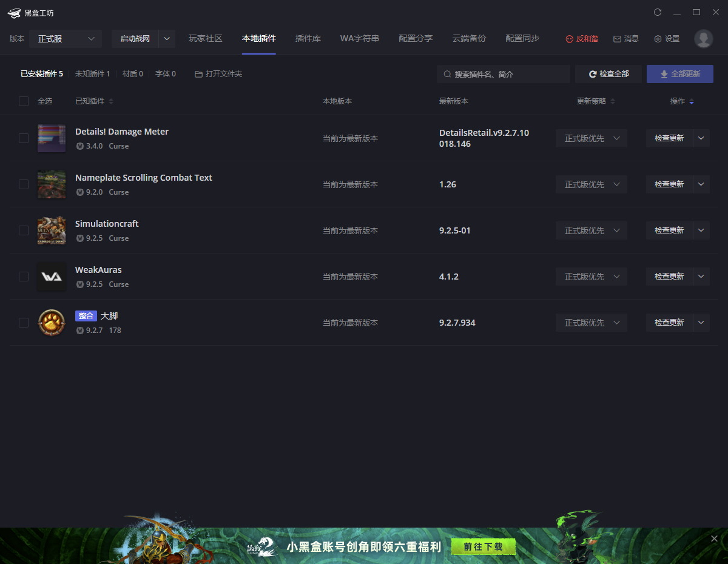Click game version icon under Nameplate Scrolling Combat Text
The image size is (728, 564).
pyautogui.click(x=79, y=192)
